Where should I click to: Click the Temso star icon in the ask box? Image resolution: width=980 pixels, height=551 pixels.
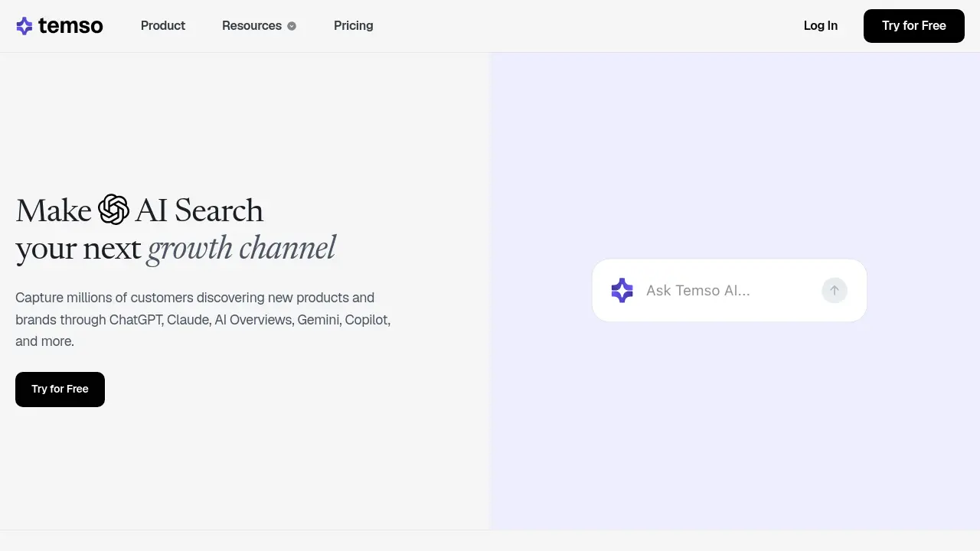(x=622, y=291)
